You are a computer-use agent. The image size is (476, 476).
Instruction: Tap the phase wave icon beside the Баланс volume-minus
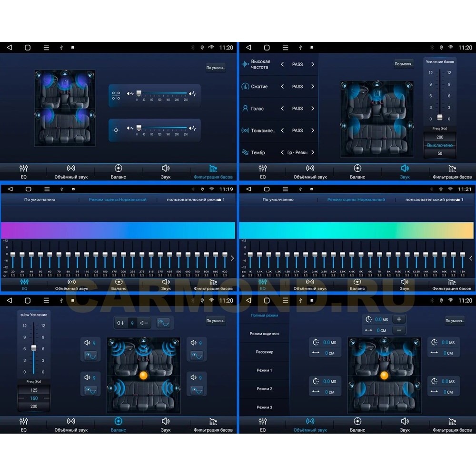163,323
